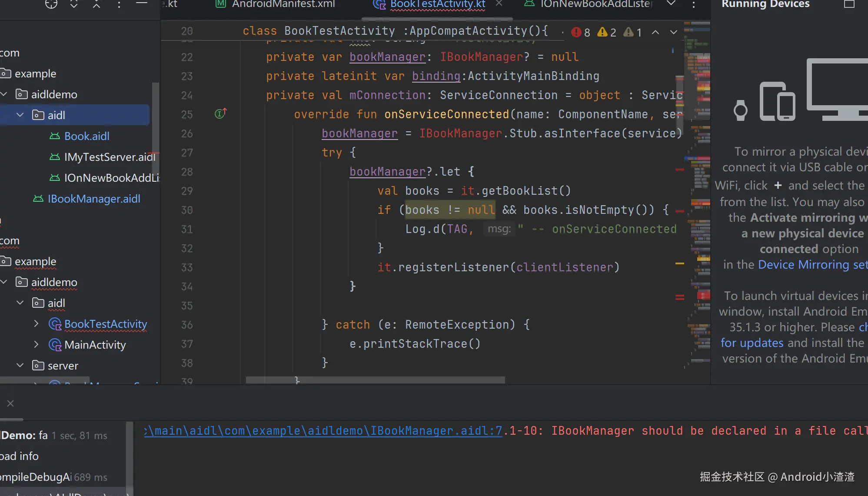The height and width of the screenshot is (496, 868).
Task: Close the BookTestActivity.kt tab
Action: 499,3
